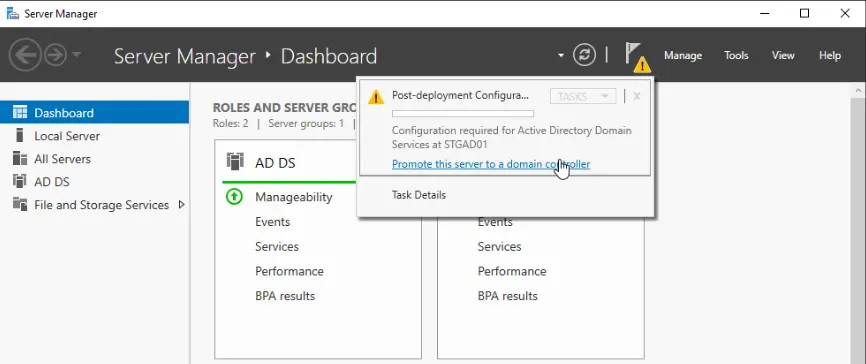This screenshot has width=866, height=364.
Task: Open navigation history dropdown arrow
Action: pos(77,55)
